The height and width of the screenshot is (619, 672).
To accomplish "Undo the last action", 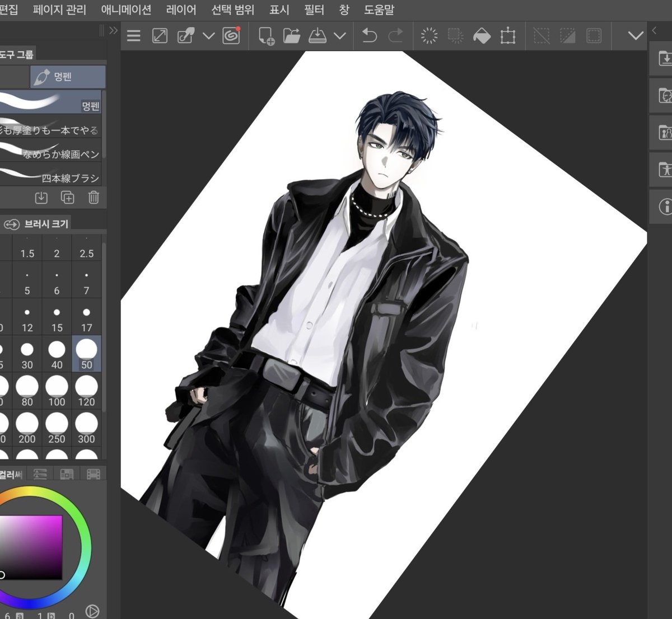I will [370, 36].
